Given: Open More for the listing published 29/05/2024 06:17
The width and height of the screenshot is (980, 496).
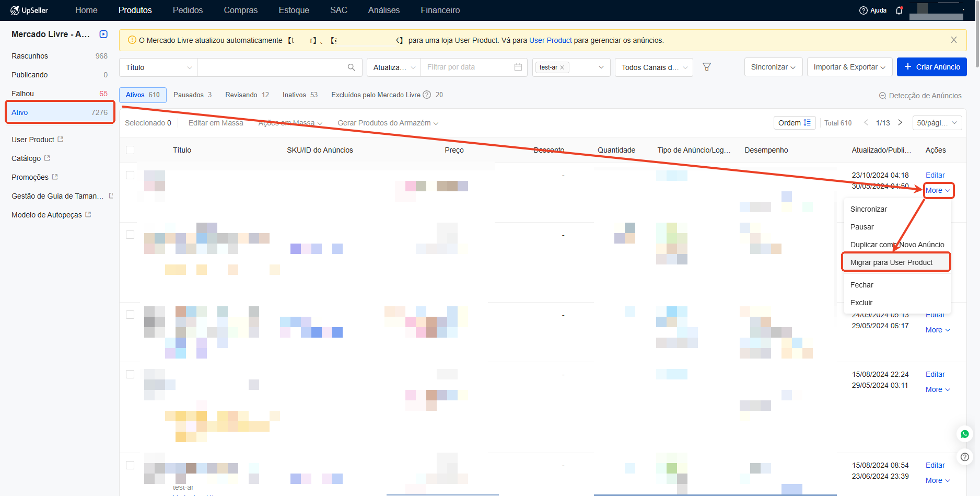Looking at the screenshot, I should (x=938, y=330).
